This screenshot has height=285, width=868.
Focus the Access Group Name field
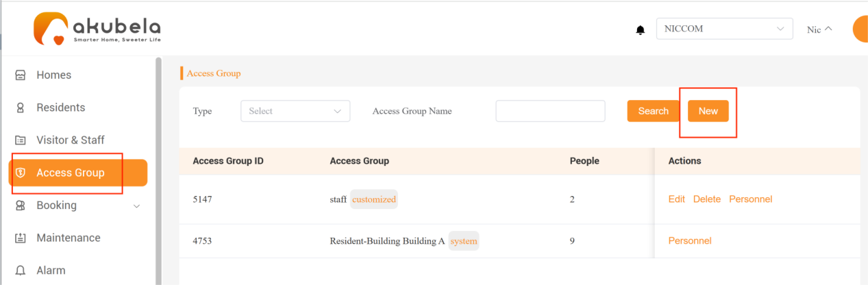coord(550,111)
